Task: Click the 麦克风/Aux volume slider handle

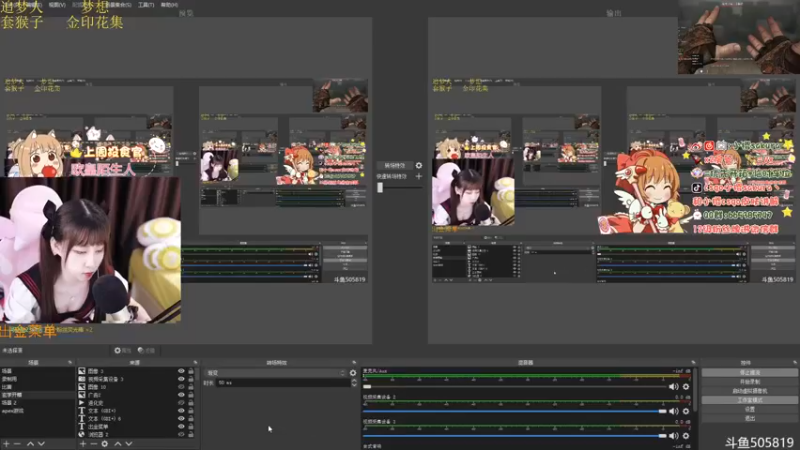Action: (367, 387)
